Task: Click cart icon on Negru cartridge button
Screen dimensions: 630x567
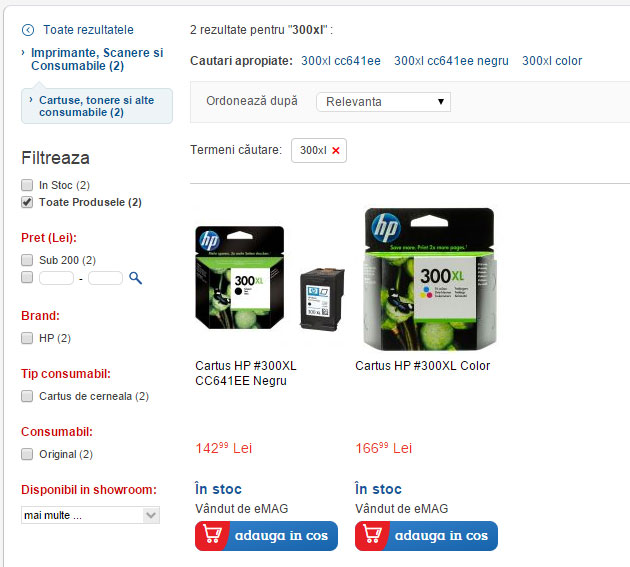Action: [212, 535]
